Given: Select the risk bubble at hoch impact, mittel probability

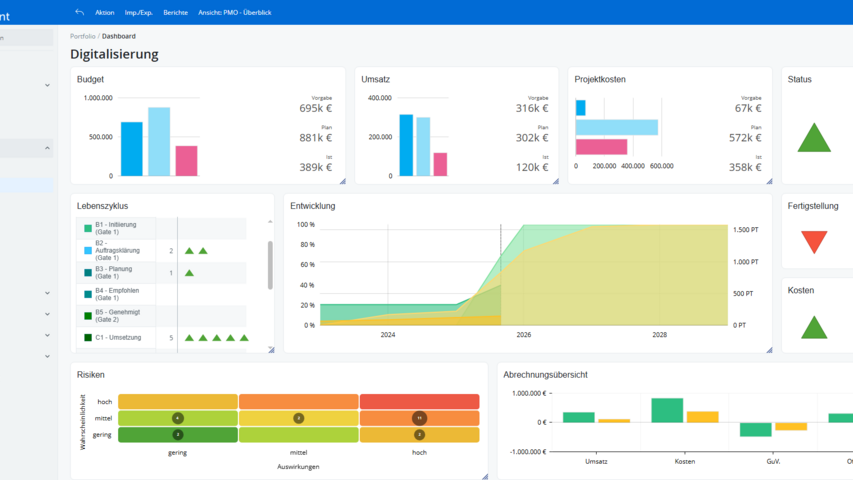Looking at the screenshot, I should coord(419,418).
